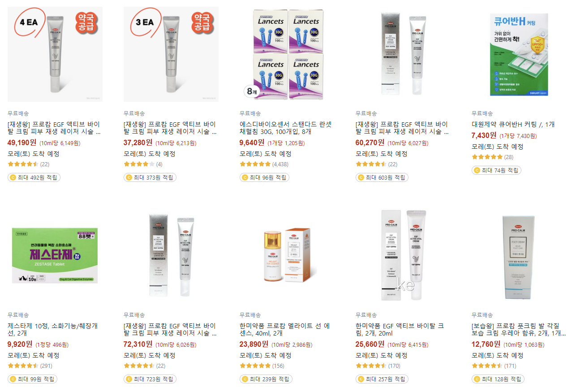Open the Standard Lancets 8개 product image
The image size is (572, 392).
click(287, 54)
